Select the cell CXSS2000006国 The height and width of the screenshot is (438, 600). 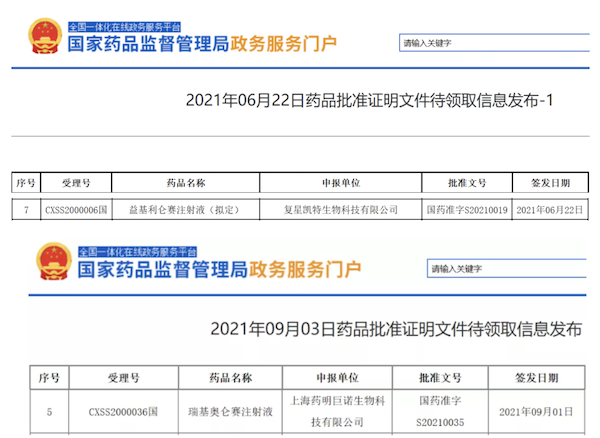pyautogui.click(x=76, y=210)
